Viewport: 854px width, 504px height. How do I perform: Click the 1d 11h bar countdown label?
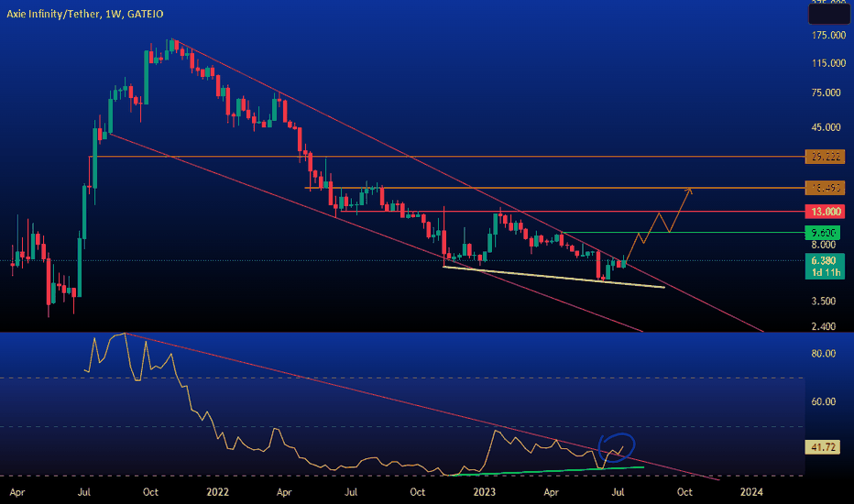click(825, 272)
